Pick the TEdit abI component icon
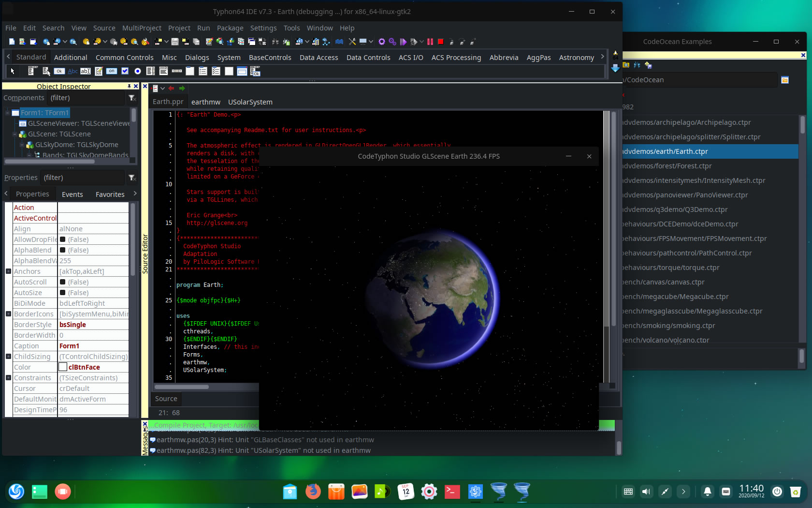The image size is (812, 508). (x=86, y=71)
